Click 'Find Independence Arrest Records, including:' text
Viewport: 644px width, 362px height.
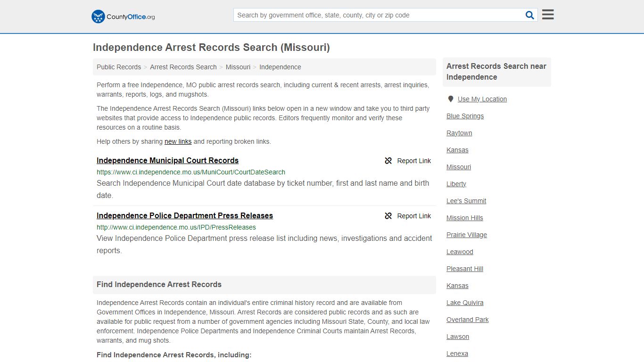(x=174, y=355)
